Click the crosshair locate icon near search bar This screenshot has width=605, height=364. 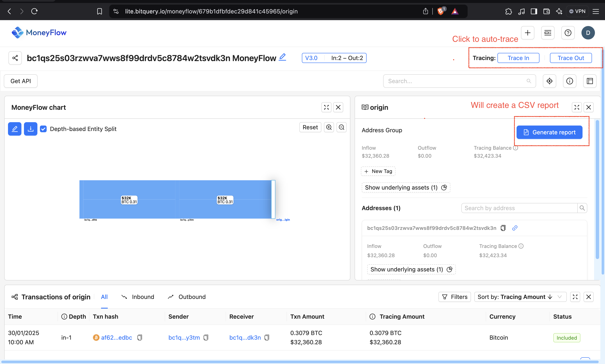click(x=549, y=81)
